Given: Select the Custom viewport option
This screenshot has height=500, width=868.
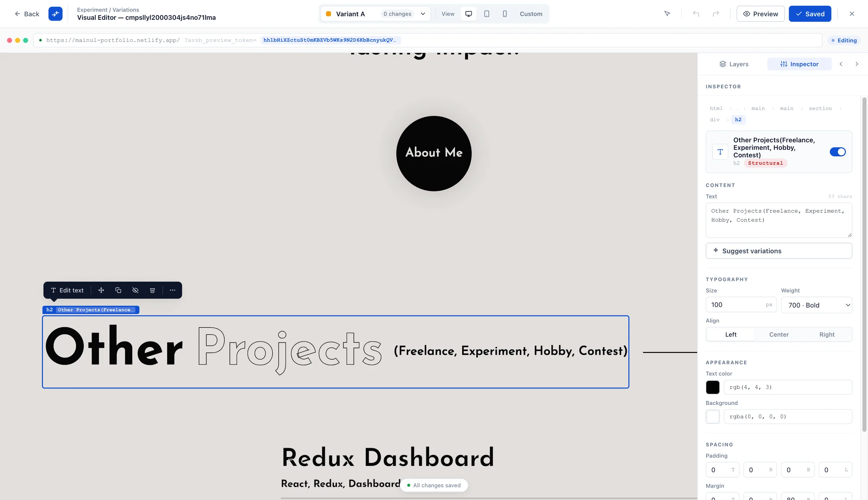Looking at the screenshot, I should point(531,14).
